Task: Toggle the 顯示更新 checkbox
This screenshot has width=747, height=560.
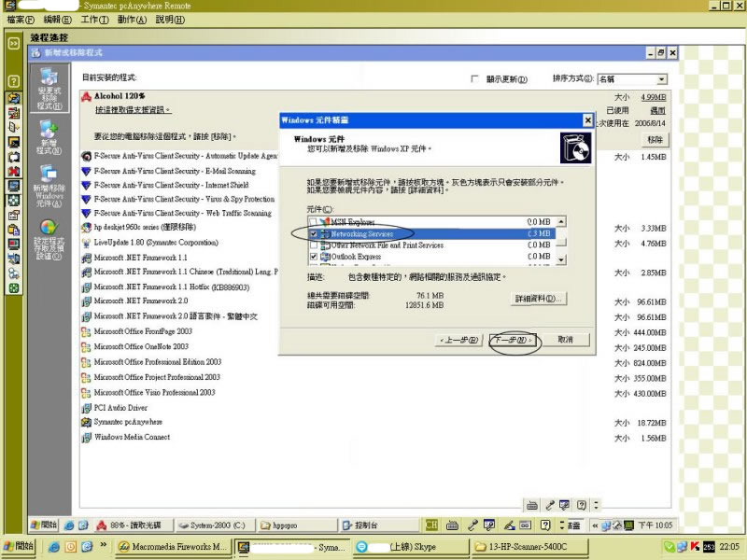Action: tap(474, 78)
